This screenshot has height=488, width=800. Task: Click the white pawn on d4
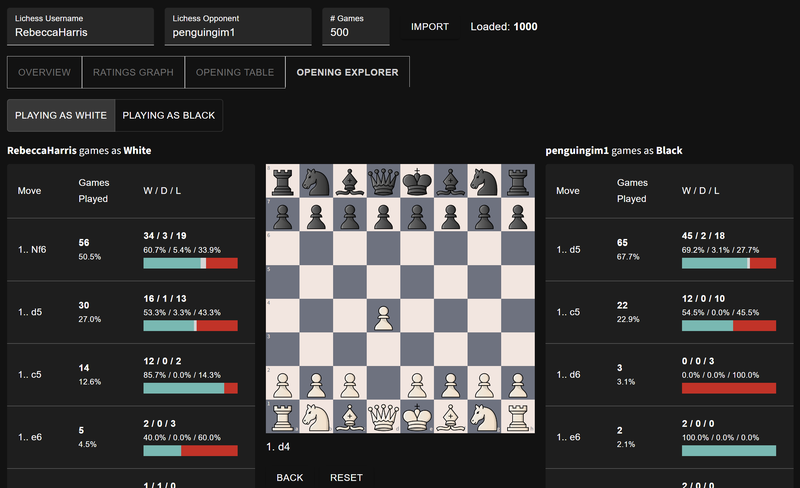(383, 316)
